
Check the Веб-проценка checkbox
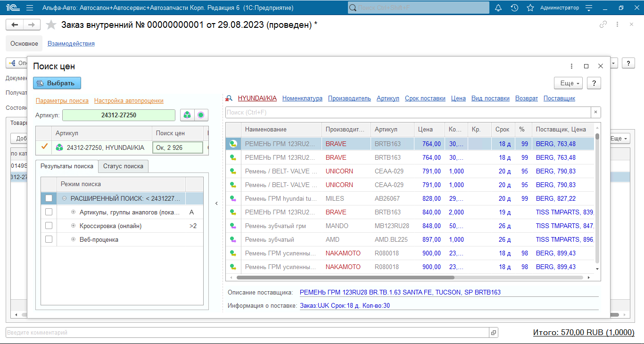click(x=49, y=239)
